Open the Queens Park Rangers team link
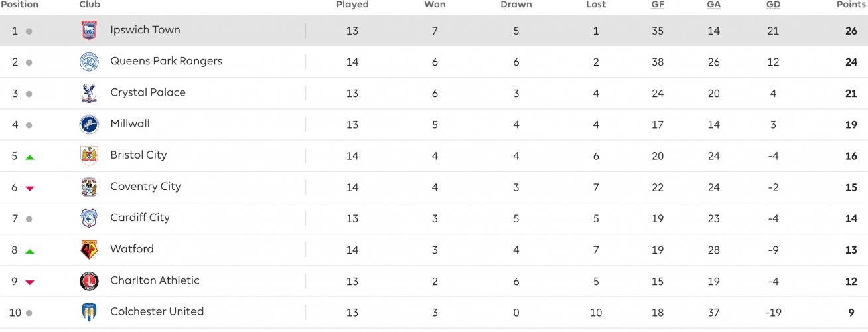Screen dimensions: 868x332 point(167,61)
